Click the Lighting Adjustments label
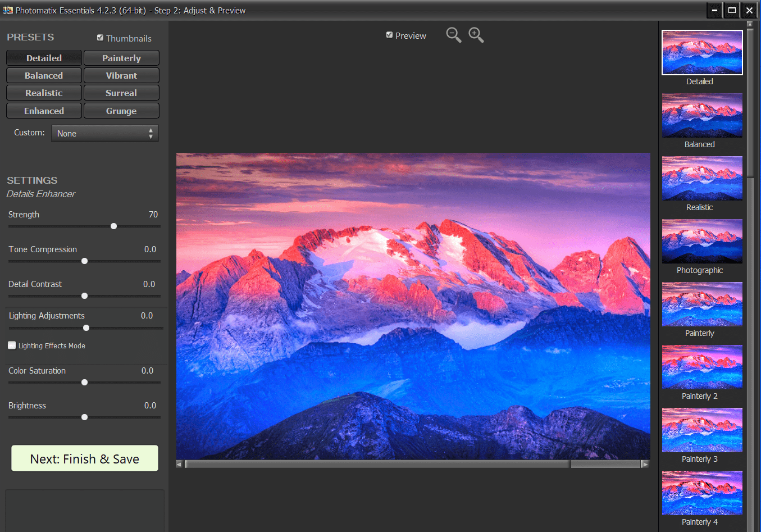Viewport: 761px width, 532px height. (47, 316)
